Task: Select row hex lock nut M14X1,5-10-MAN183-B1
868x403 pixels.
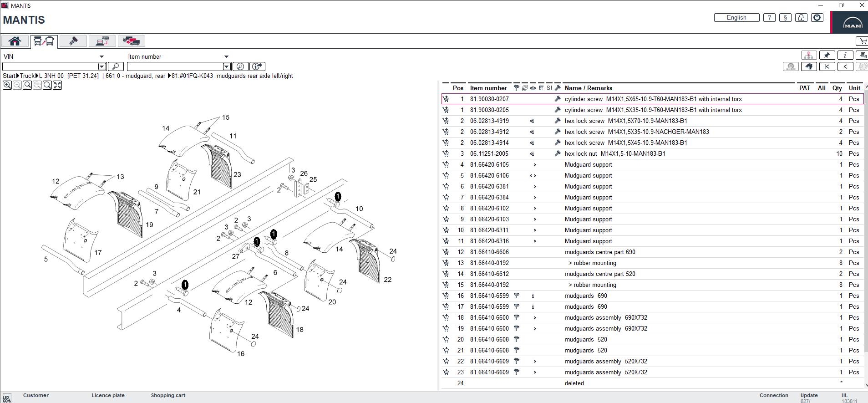Action: point(652,153)
